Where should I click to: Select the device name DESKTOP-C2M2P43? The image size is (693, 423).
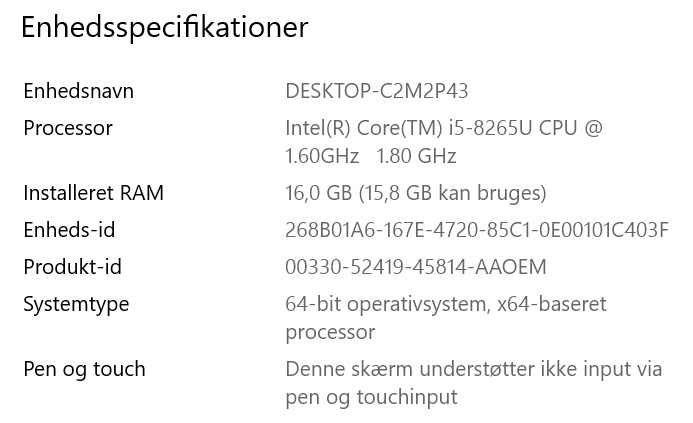click(x=377, y=91)
